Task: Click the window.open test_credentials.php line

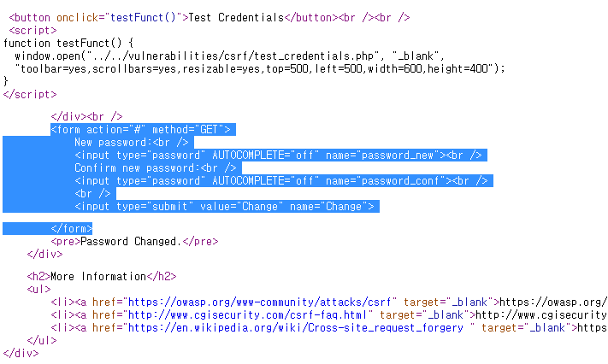Action: point(229,56)
